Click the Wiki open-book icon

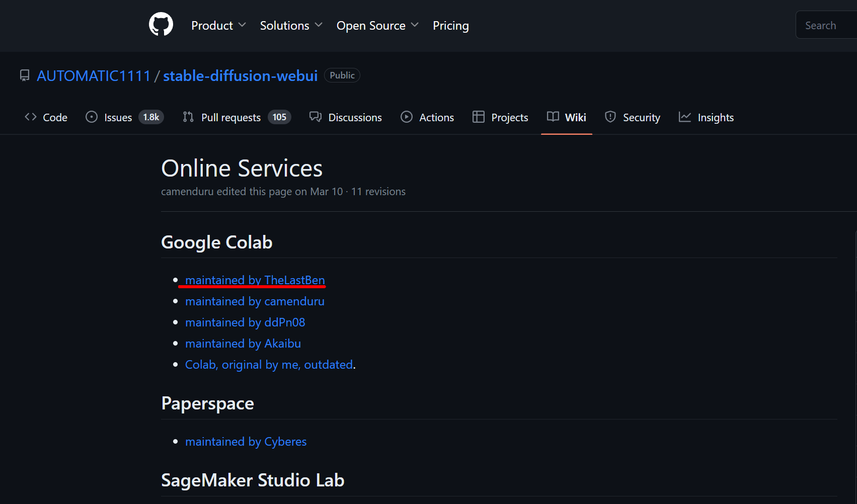(553, 117)
